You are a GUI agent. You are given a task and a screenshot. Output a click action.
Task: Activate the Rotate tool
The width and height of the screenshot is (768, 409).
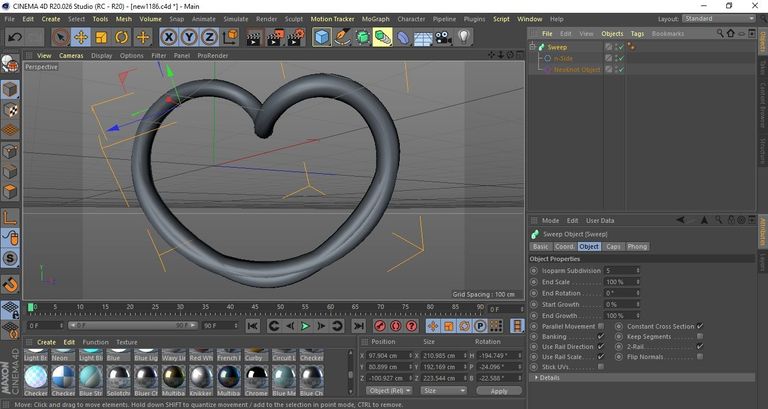[121, 37]
